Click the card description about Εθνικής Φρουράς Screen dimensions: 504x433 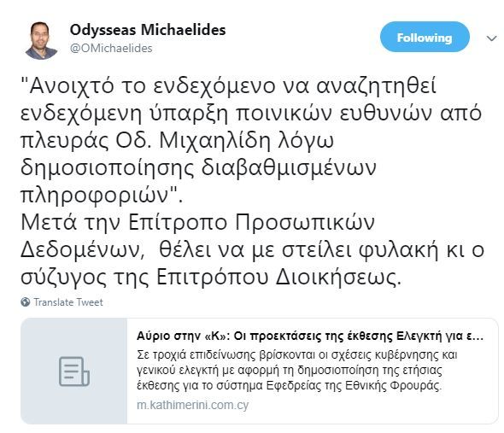[x=297, y=370]
